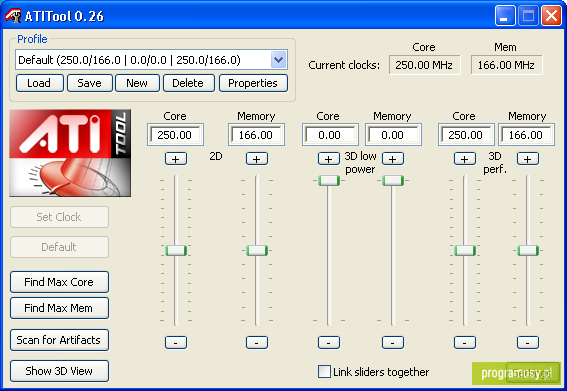Decrease 3D perf. Core with minus button

pyautogui.click(x=465, y=342)
